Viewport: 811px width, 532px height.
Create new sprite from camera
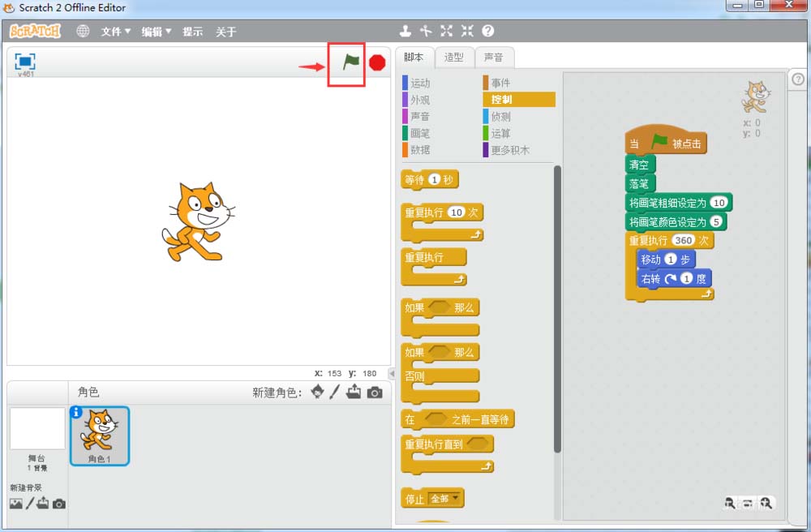375,393
